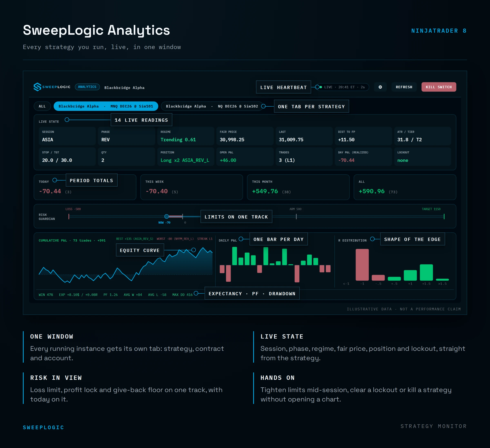
Task: Hit the red KILL SWITCH button
Action: tap(439, 87)
